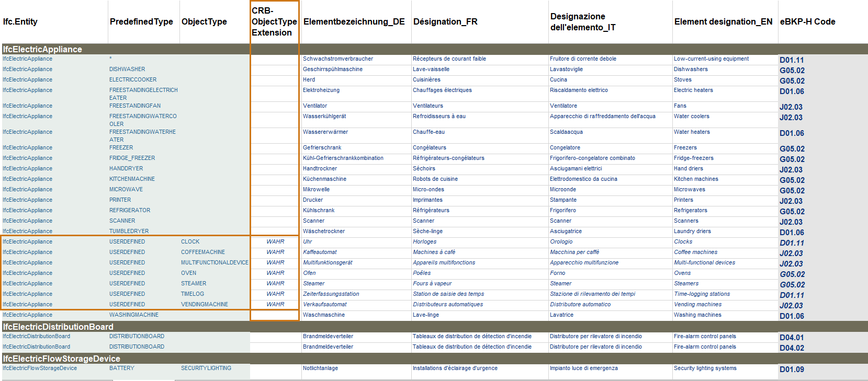
Task: Select the bold 'IfcElectricDistributionBoard' section header row
Action: (434, 327)
